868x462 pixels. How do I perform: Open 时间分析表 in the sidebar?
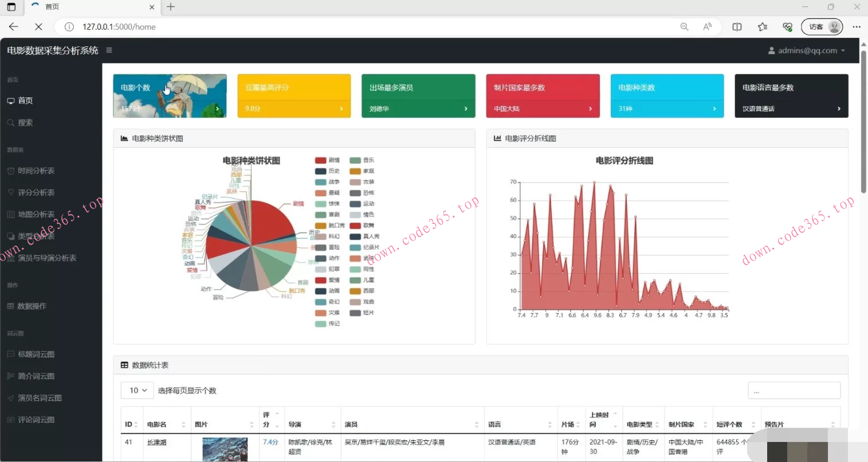pos(36,171)
